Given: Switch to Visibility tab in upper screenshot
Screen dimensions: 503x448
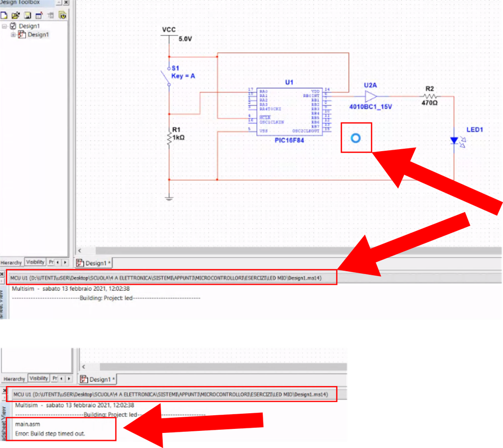Looking at the screenshot, I should (35, 262).
